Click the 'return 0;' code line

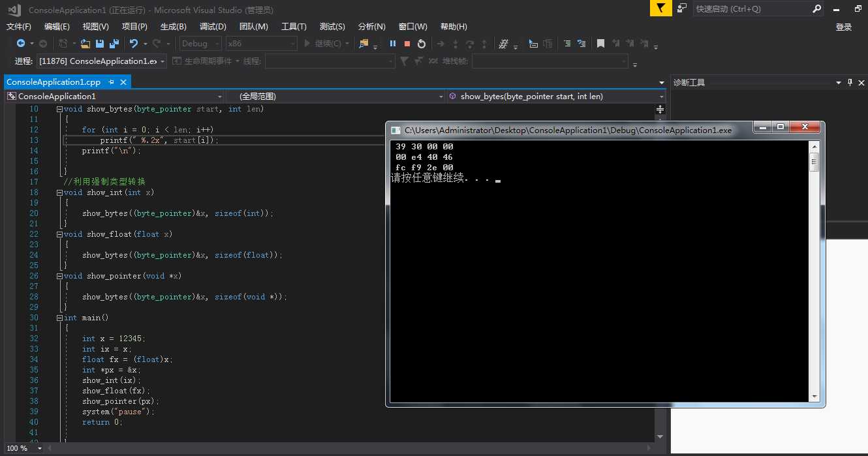point(102,422)
